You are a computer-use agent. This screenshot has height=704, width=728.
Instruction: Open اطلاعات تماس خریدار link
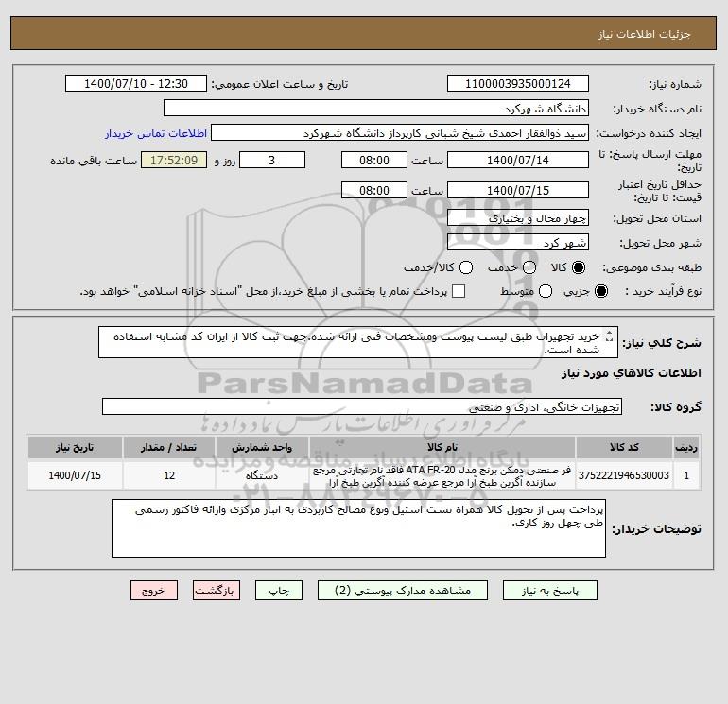(x=156, y=133)
